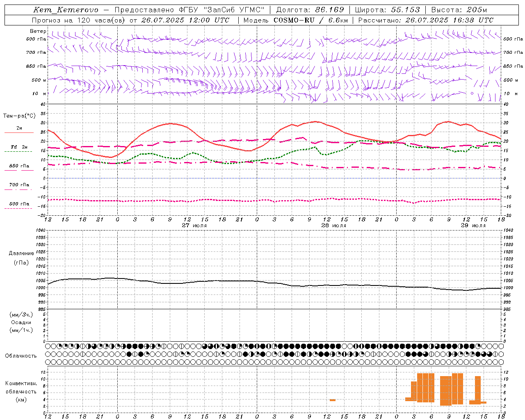
Task: Click the dashed line sample under 'Td 2м'
Action: (x=18, y=152)
